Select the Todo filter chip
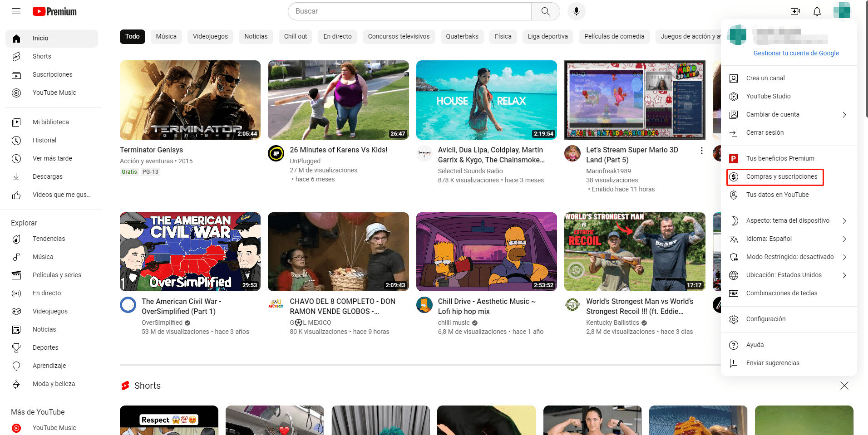This screenshot has width=868, height=435. (x=133, y=36)
